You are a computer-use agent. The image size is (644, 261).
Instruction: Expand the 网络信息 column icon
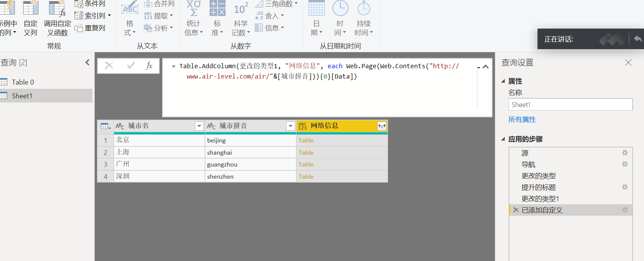(x=382, y=126)
